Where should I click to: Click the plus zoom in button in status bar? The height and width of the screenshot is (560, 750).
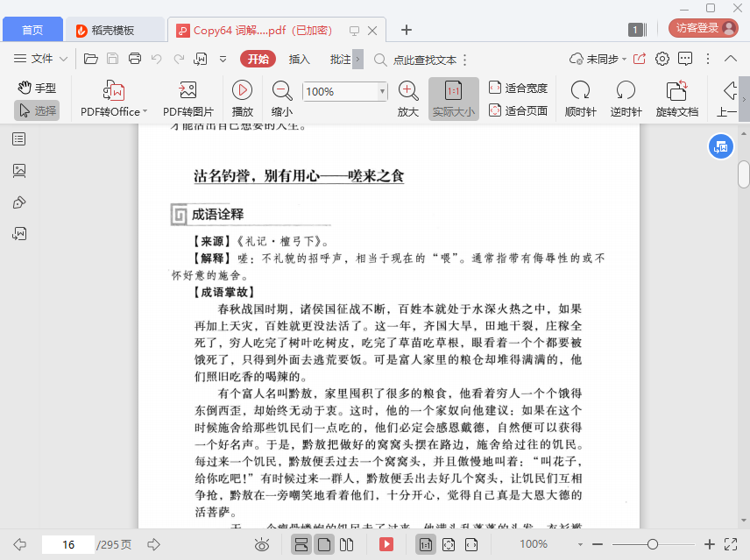[710, 544]
